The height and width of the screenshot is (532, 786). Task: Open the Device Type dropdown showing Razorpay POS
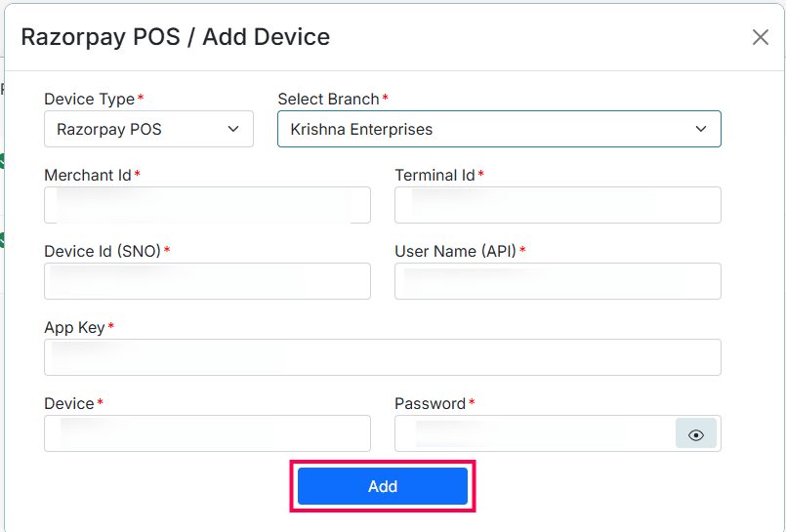click(x=148, y=129)
